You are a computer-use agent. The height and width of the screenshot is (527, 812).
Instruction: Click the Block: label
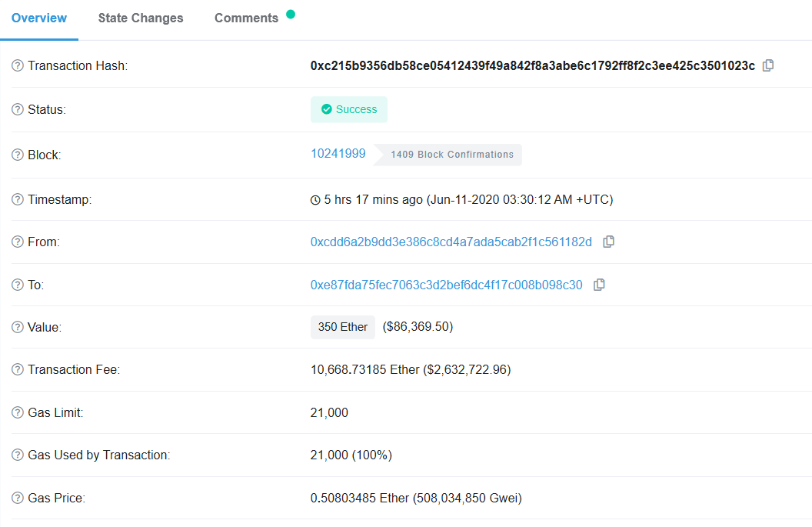coord(45,155)
